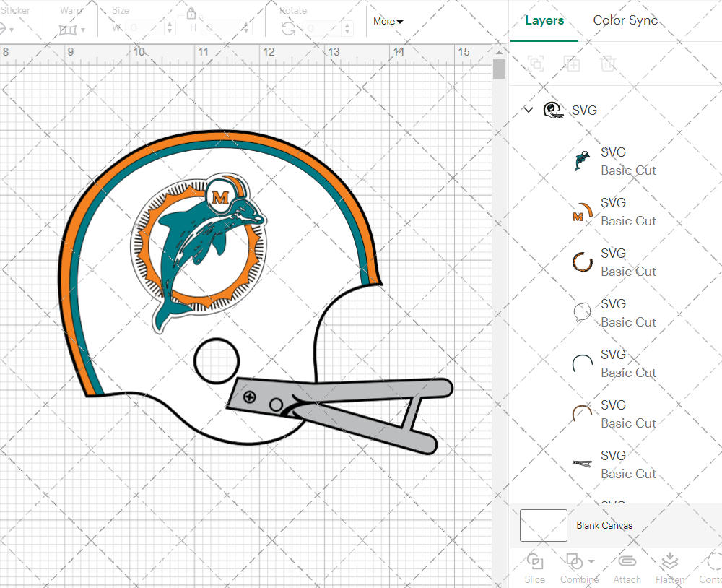Click the helmet ear hole circle
This screenshot has height=588, width=722.
coord(217,361)
